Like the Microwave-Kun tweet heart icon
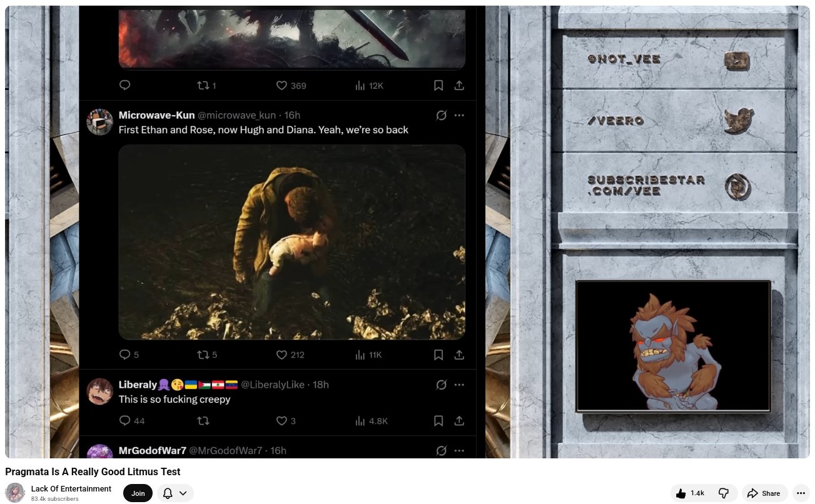815x504 pixels. (281, 355)
